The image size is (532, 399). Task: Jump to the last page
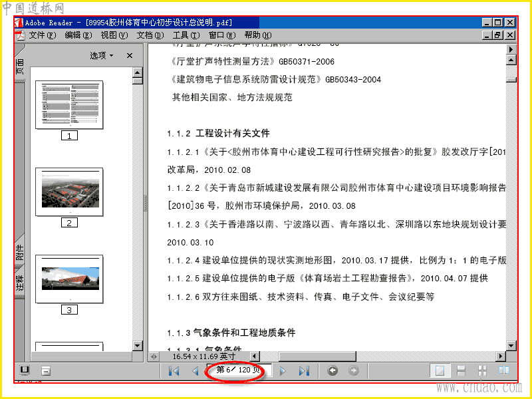[304, 370]
